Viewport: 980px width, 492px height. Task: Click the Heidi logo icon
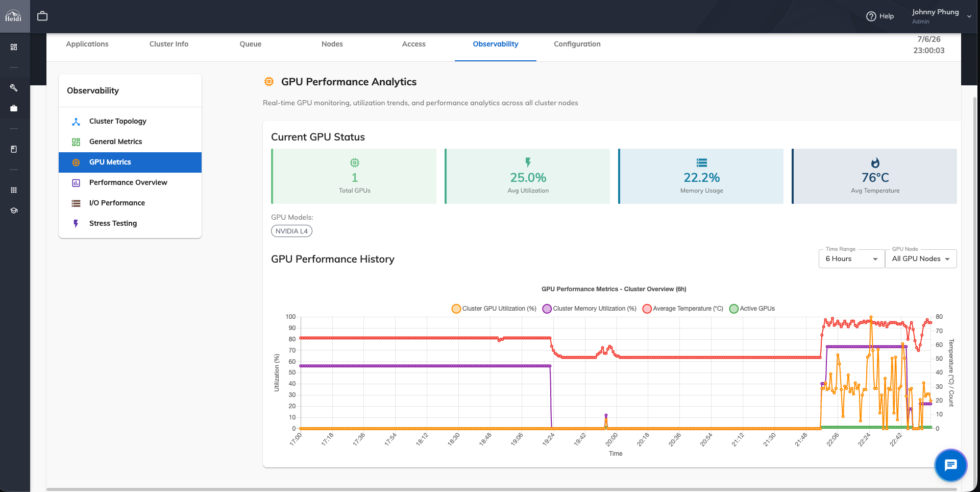pos(14,16)
